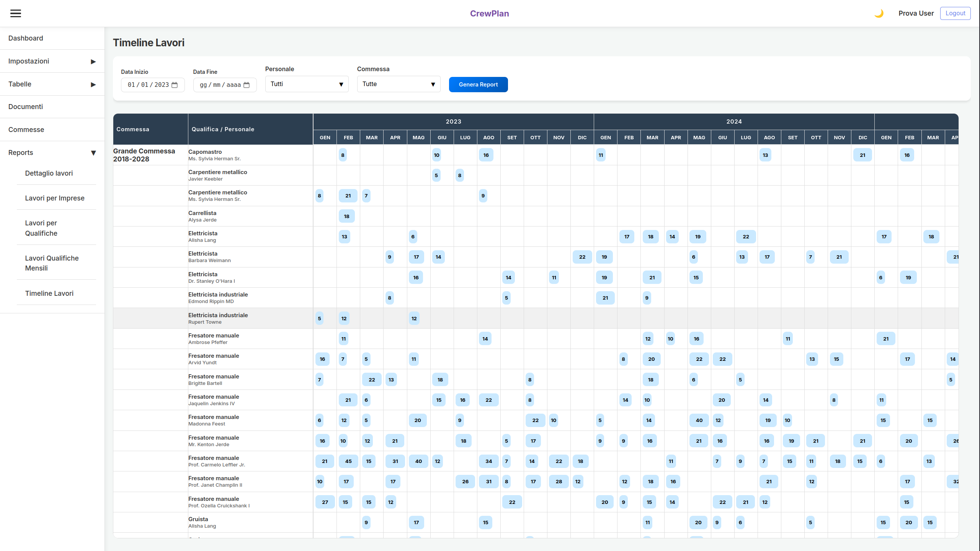980x551 pixels.
Task: Click the Logout button
Action: (955, 13)
